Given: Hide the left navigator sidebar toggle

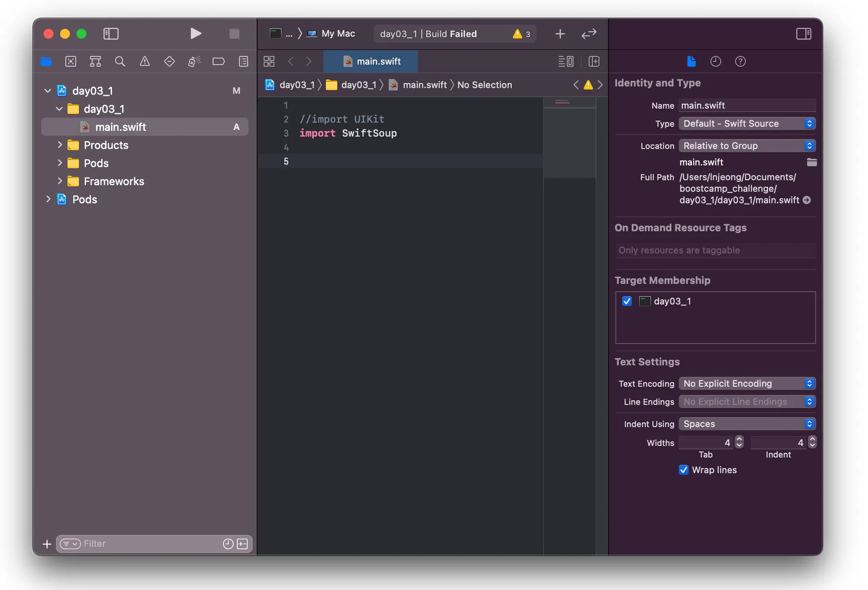Looking at the screenshot, I should 111,33.
